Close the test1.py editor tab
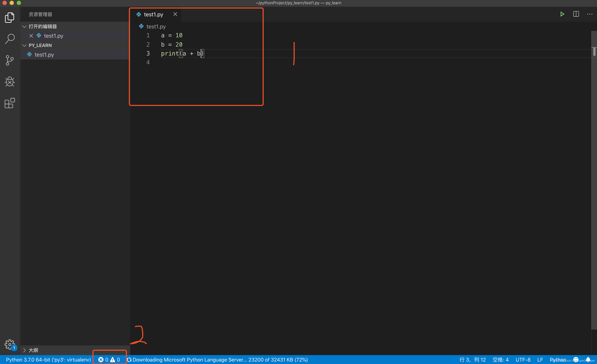This screenshot has height=364, width=597. (x=175, y=14)
